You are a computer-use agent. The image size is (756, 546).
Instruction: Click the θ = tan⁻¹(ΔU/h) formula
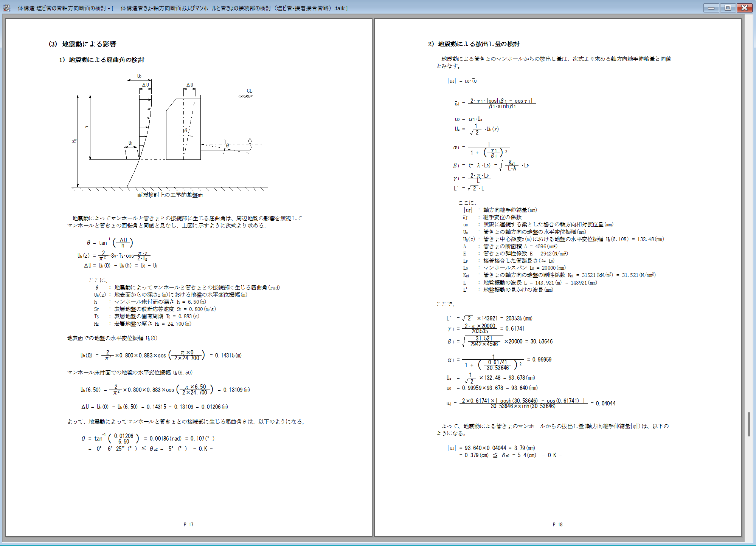click(110, 243)
